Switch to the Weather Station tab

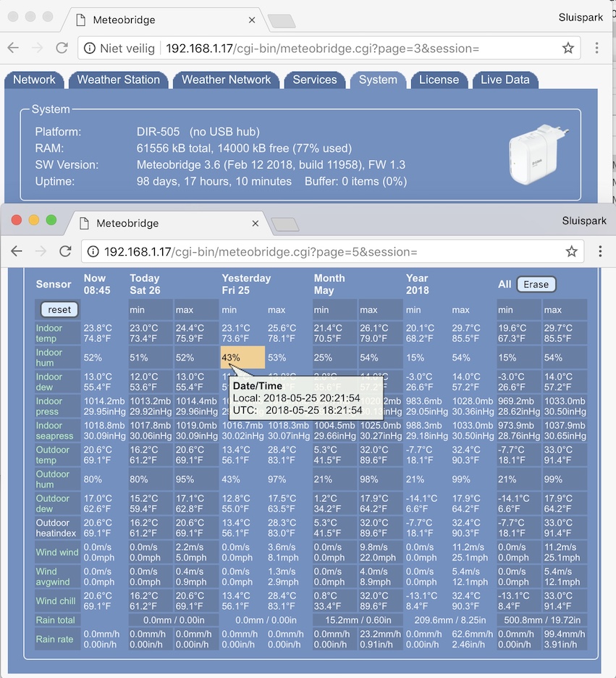118,80
